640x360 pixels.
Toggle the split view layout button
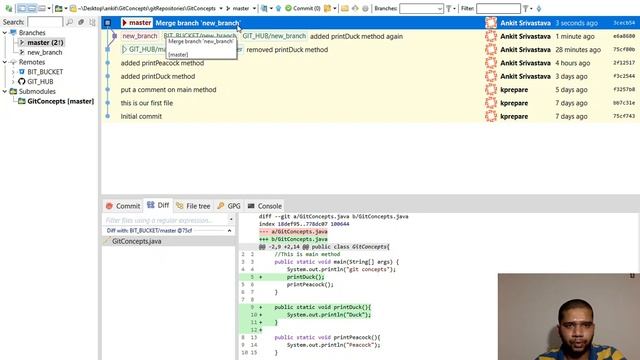tap(32, 8)
